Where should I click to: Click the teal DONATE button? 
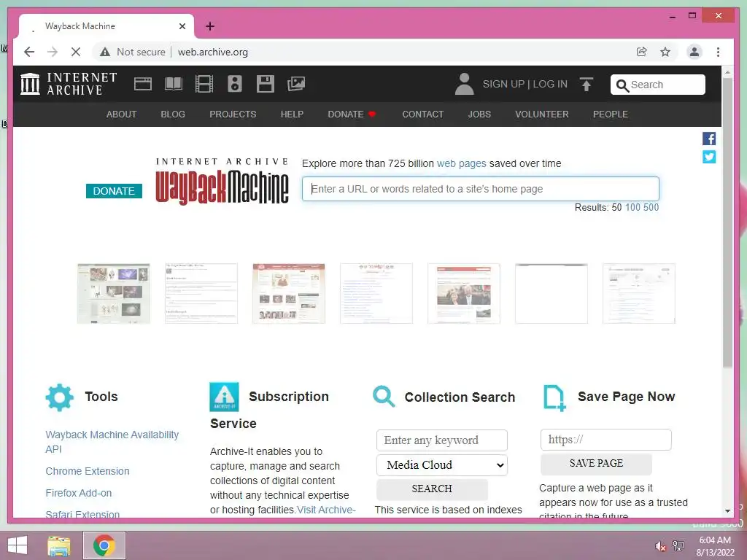tap(114, 191)
